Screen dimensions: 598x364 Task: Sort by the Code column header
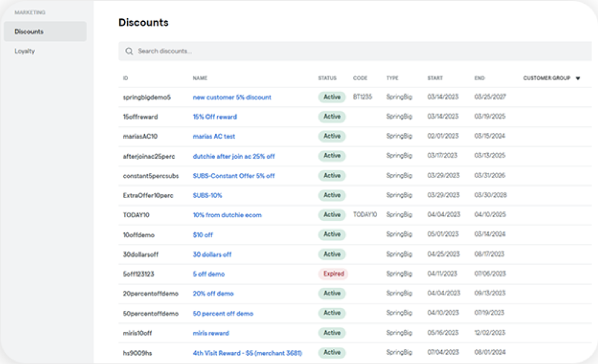click(360, 78)
